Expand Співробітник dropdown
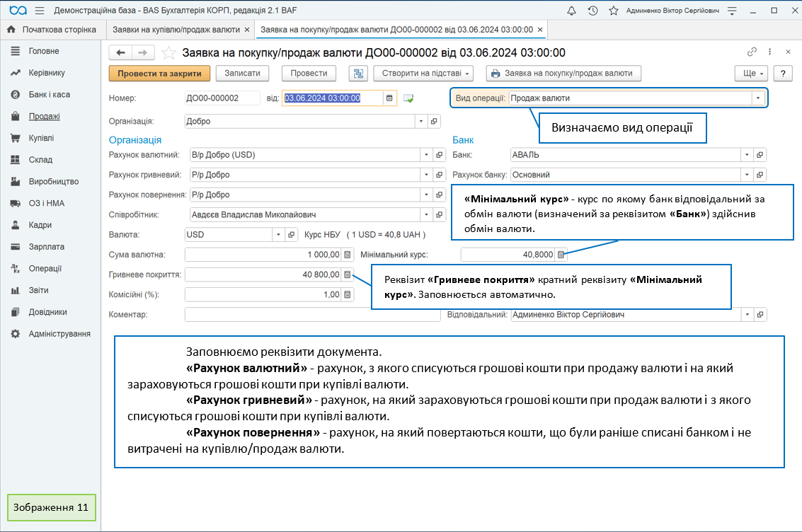 (426, 214)
